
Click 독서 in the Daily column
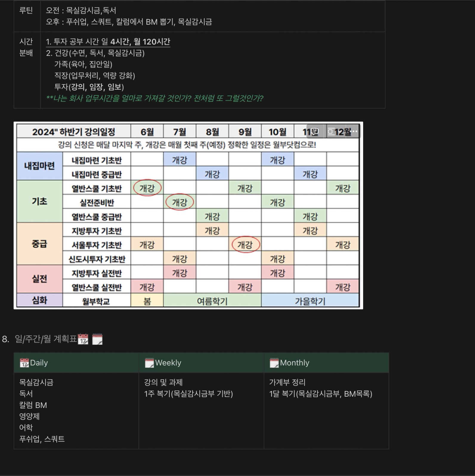[26, 394]
